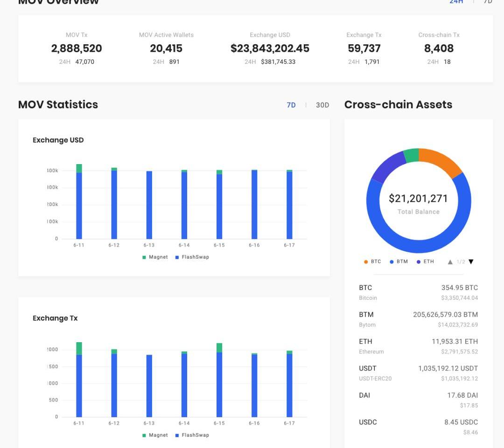The image size is (504, 448).
Task: Open the Bitcoin BTC asset row
Action: click(418, 292)
